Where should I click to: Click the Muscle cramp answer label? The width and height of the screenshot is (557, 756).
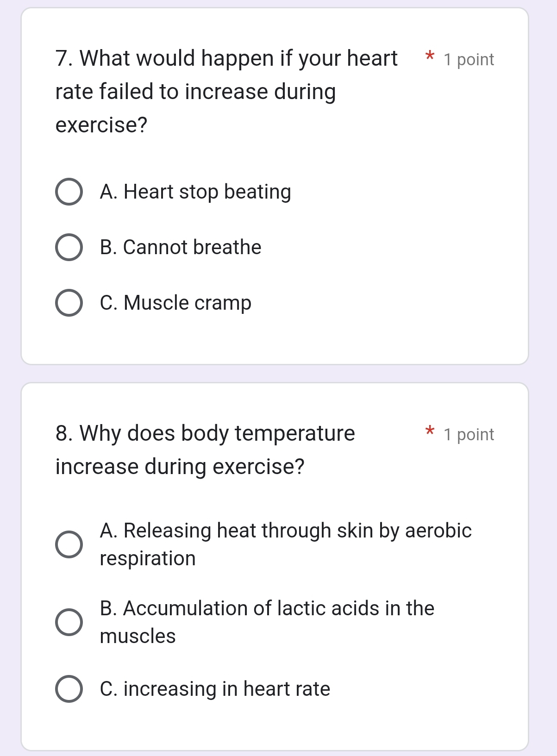(x=175, y=303)
